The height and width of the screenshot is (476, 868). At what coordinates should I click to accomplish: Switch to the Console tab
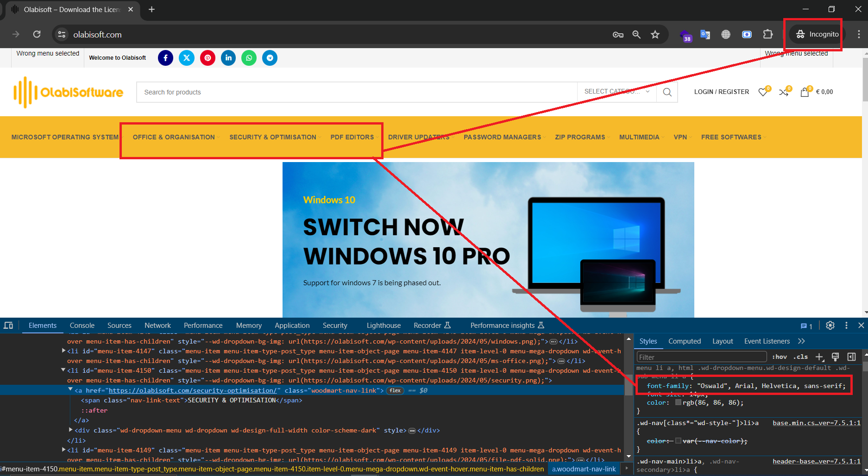(x=82, y=326)
